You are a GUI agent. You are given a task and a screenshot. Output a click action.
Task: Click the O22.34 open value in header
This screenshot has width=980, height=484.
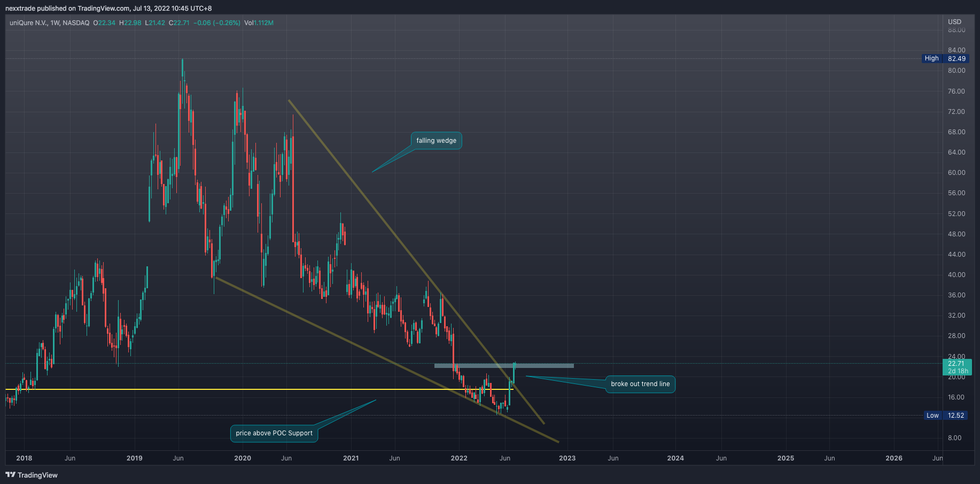pyautogui.click(x=104, y=23)
